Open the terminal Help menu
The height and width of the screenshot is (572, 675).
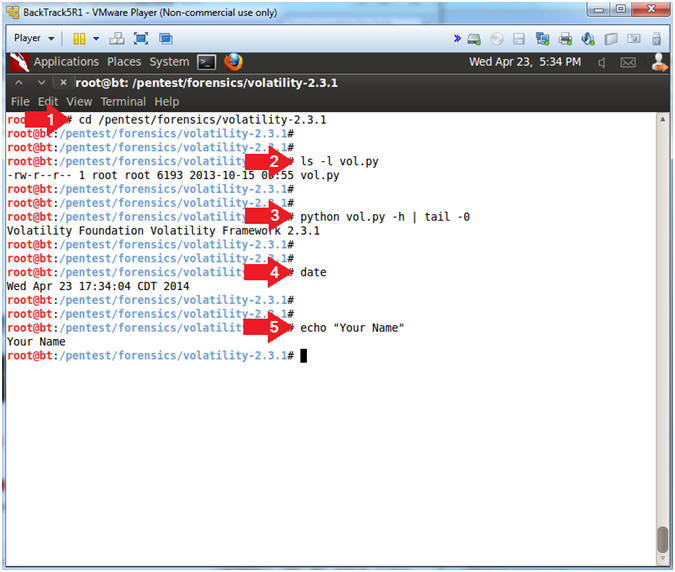click(167, 102)
